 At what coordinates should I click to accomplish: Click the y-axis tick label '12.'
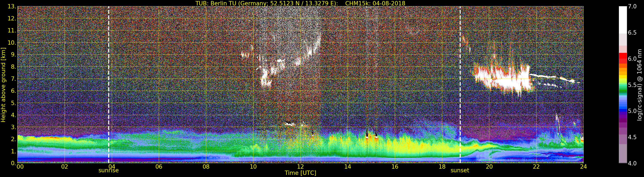point(12,18)
